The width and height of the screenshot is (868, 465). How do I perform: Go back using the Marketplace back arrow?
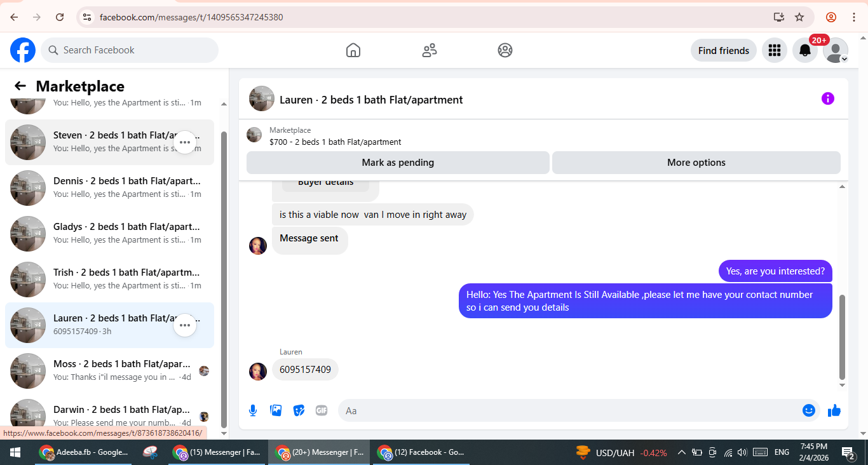pos(20,86)
